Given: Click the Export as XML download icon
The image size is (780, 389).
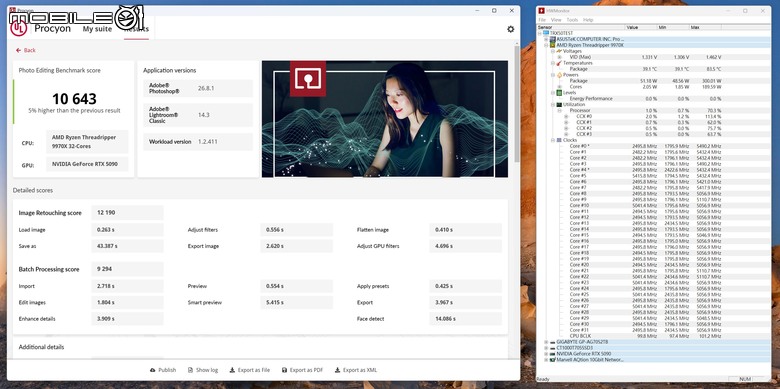Looking at the screenshot, I should 337,370.
